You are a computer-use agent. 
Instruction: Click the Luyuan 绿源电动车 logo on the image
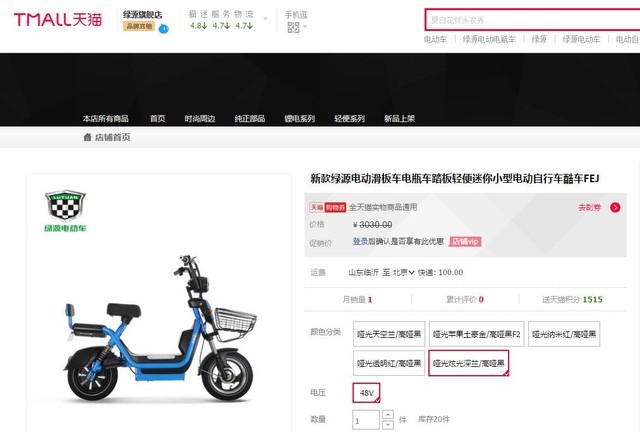coord(65,211)
